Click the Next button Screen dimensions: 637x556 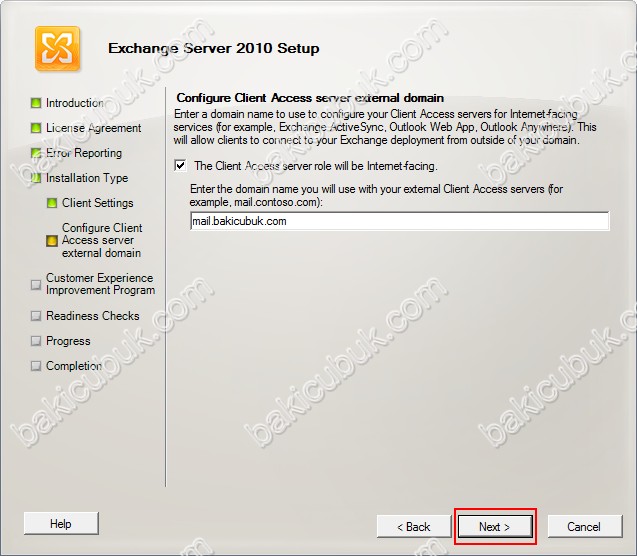[495, 527]
